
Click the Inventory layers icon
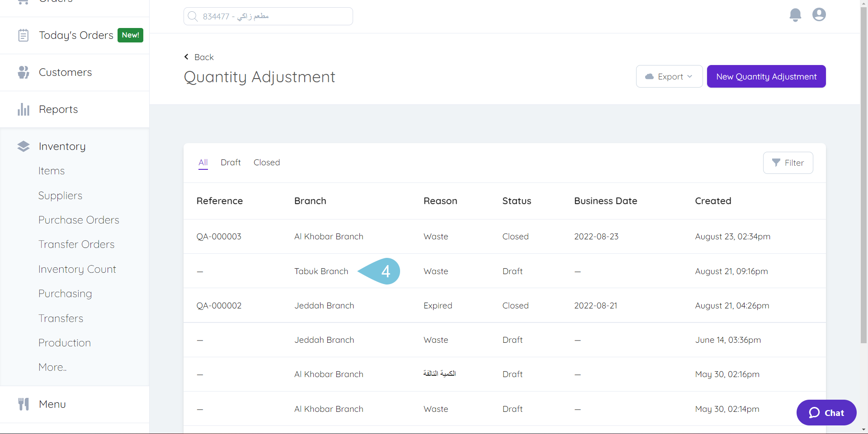(x=23, y=146)
